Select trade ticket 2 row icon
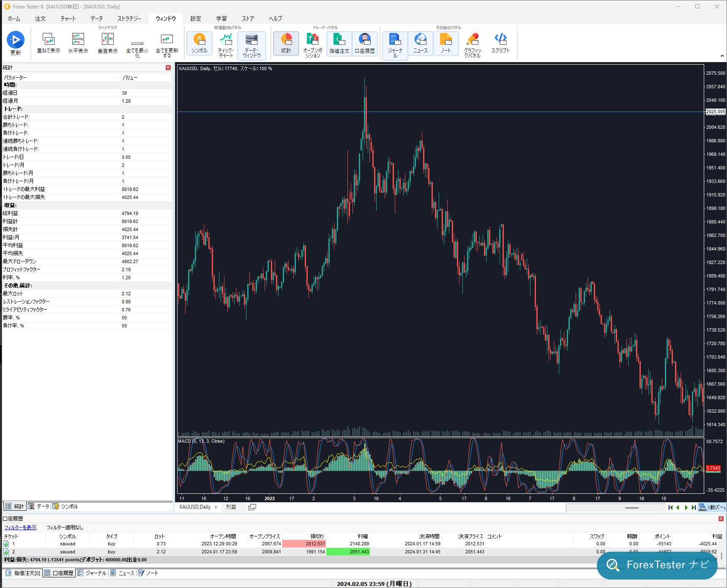 click(6, 552)
